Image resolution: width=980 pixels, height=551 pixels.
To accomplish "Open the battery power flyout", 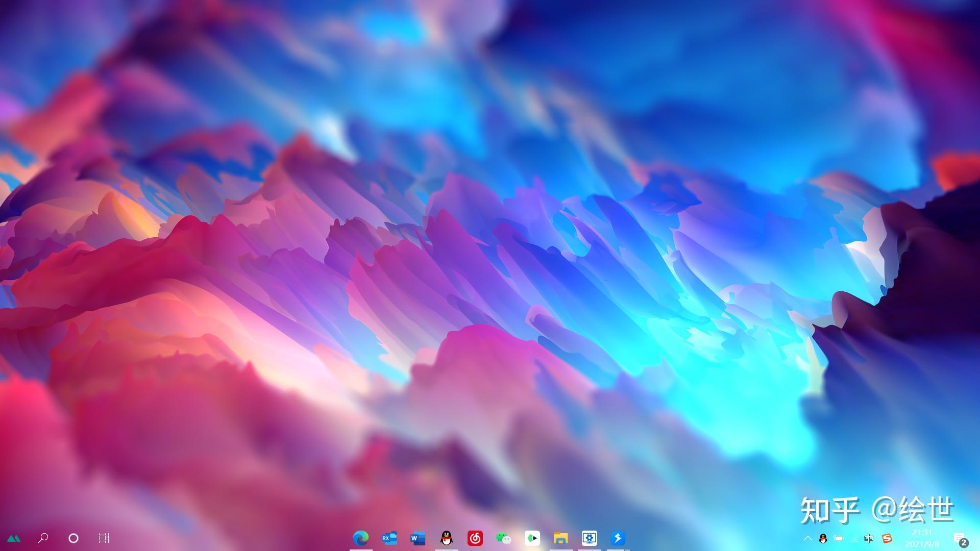I will [x=838, y=538].
